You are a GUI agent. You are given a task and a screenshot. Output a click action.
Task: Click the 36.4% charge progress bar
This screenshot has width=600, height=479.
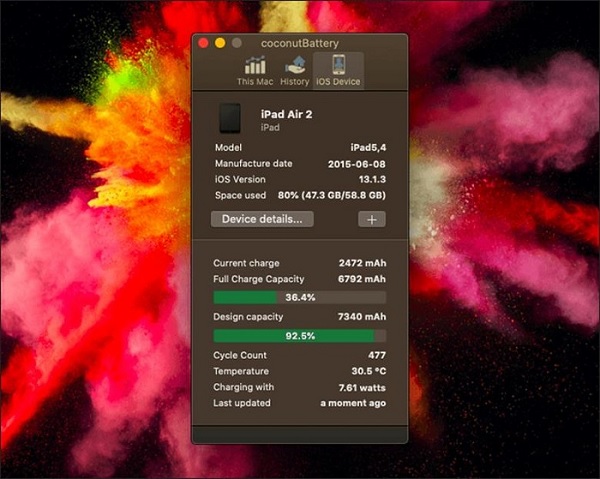299,297
